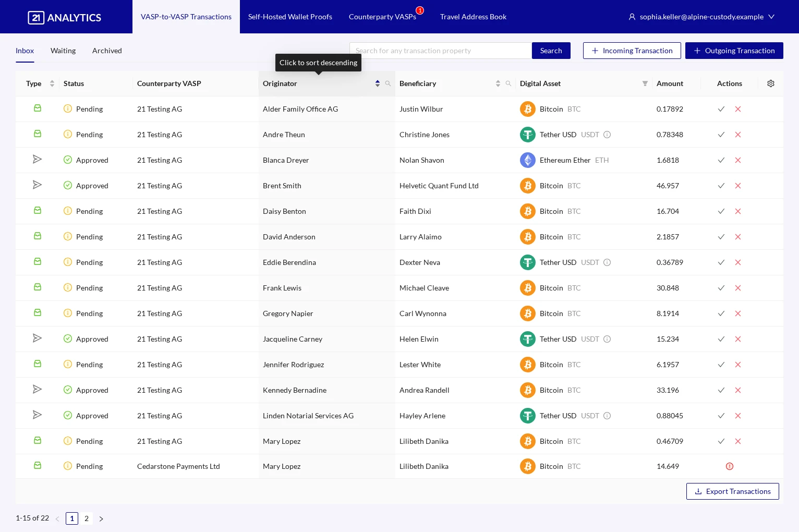Approve the Alder Family Office AG transaction
The width and height of the screenshot is (799, 532).
[x=721, y=109]
